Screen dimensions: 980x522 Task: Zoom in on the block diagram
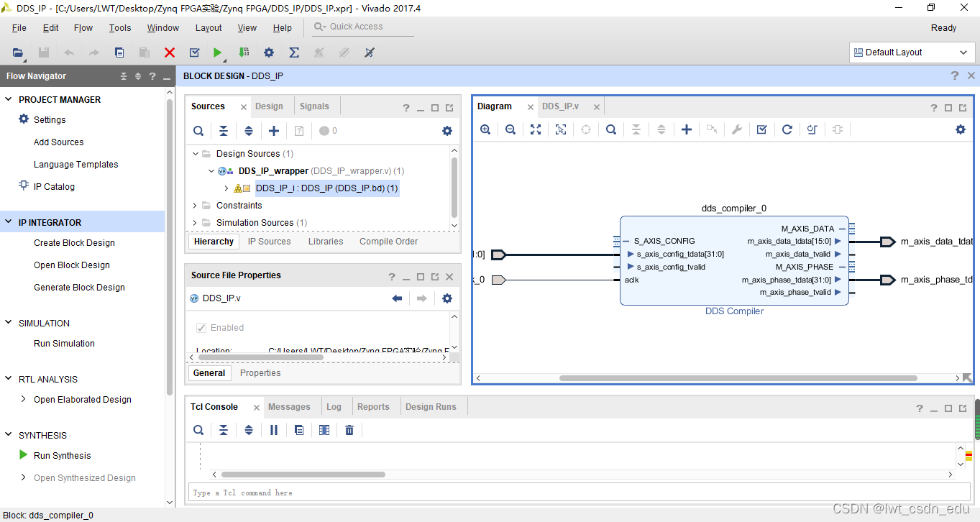coord(485,129)
